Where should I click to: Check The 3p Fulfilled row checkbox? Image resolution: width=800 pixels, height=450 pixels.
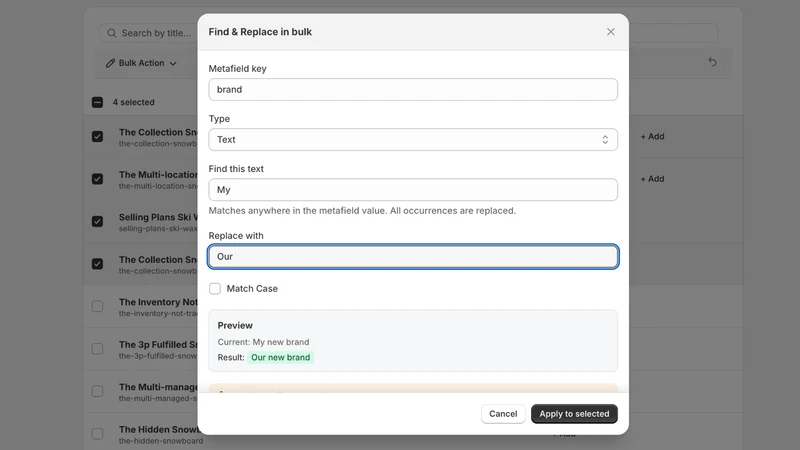pos(97,349)
